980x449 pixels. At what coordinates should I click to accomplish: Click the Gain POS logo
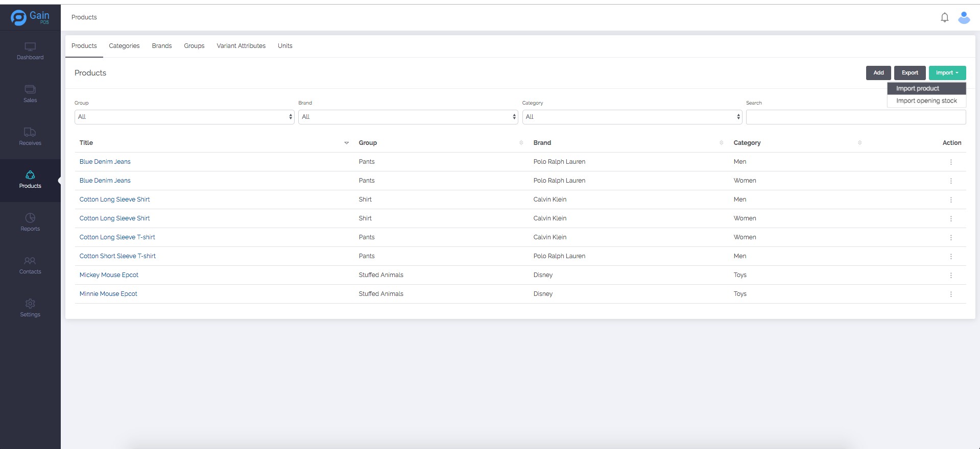(x=30, y=17)
